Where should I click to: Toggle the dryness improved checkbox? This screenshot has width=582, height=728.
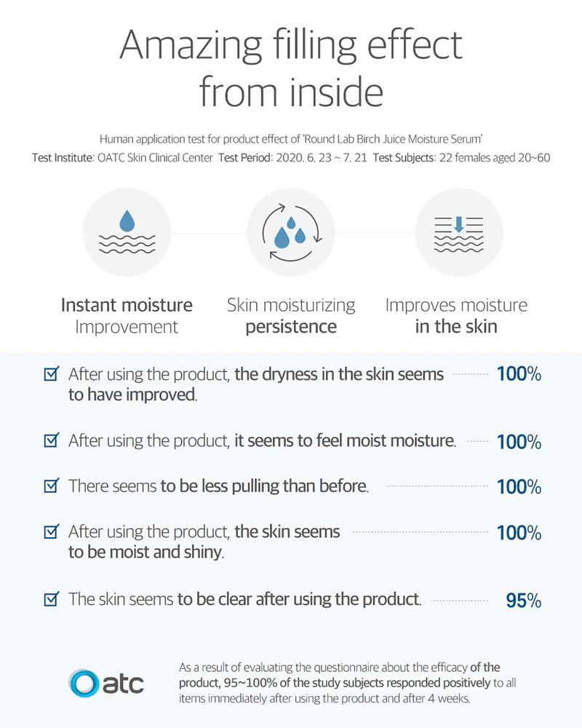click(52, 375)
